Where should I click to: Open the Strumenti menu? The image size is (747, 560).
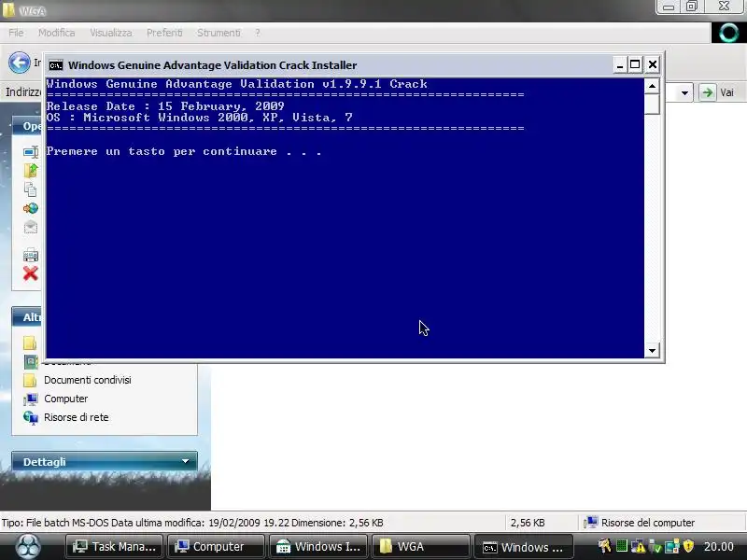218,33
